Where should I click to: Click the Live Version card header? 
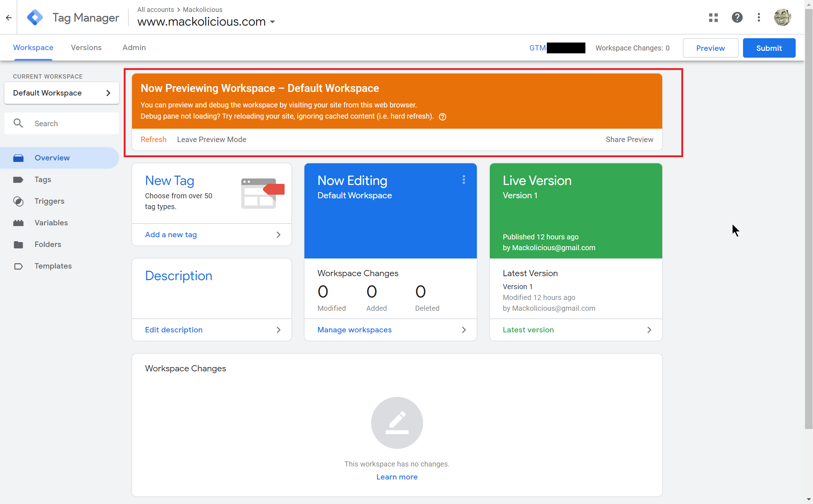coord(576,211)
